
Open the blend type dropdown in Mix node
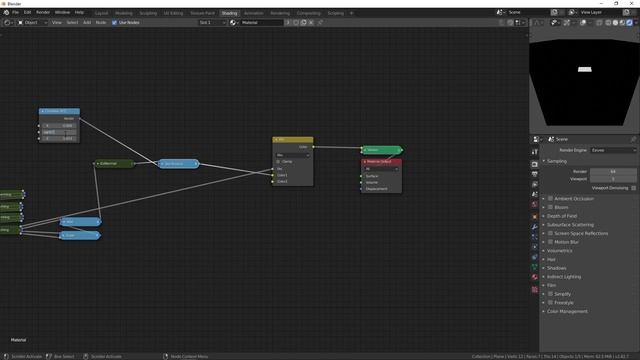(x=293, y=155)
